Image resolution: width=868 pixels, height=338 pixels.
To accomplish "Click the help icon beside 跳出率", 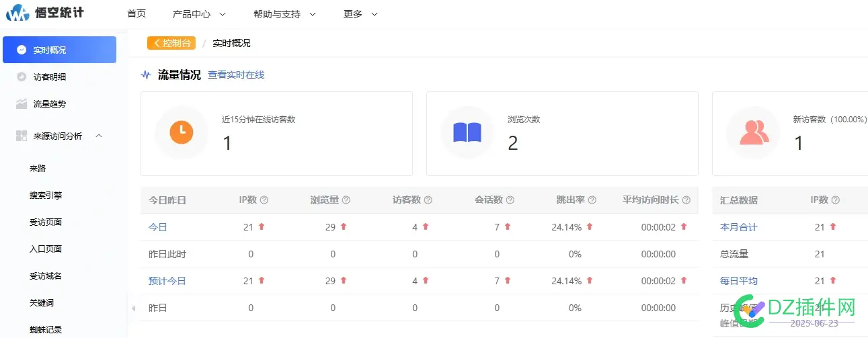I will [x=592, y=200].
